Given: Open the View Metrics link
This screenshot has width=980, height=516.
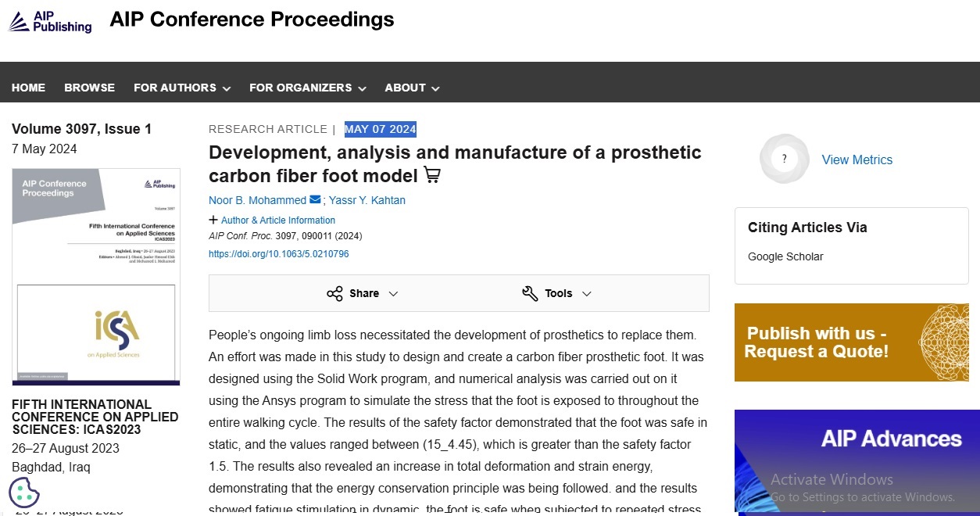Looking at the screenshot, I should point(857,159).
